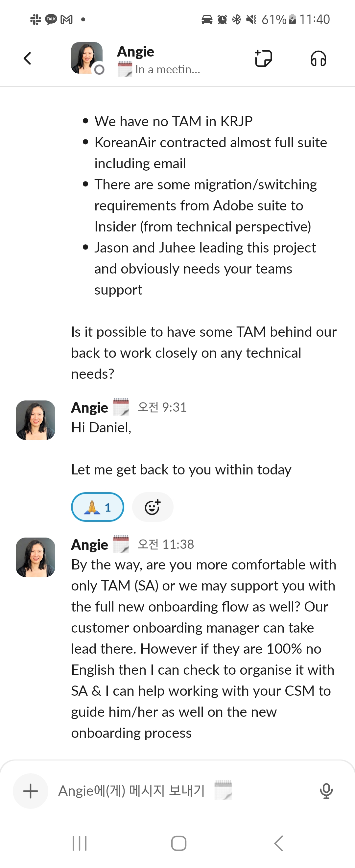Screen dimensions: 355x868
Task: Open Angie's profile from header name
Action: (x=135, y=52)
